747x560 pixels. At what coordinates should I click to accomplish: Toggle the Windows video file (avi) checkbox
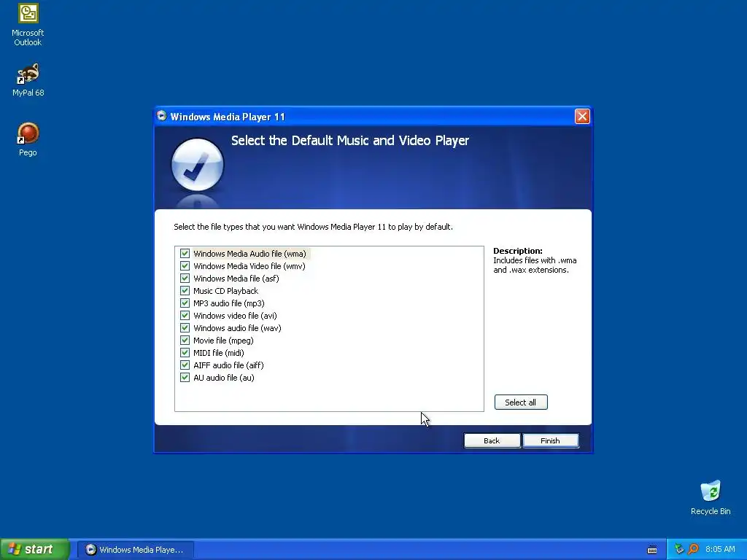point(185,315)
